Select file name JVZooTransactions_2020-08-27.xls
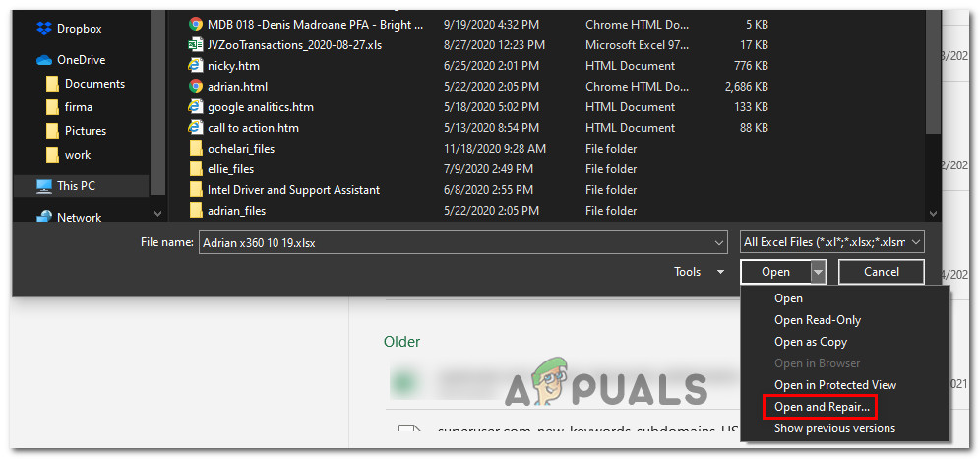Screen dimensions: 980x459 pyautogui.click(x=295, y=45)
